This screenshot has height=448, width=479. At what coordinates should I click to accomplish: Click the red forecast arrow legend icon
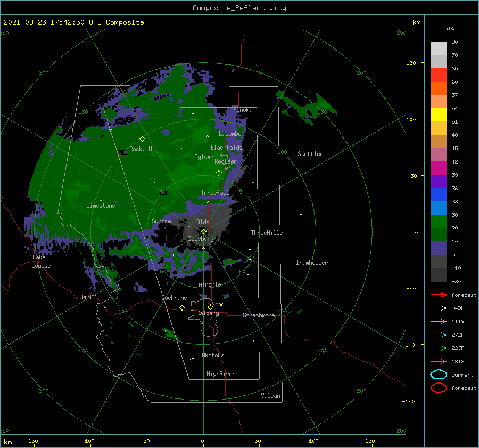click(439, 295)
